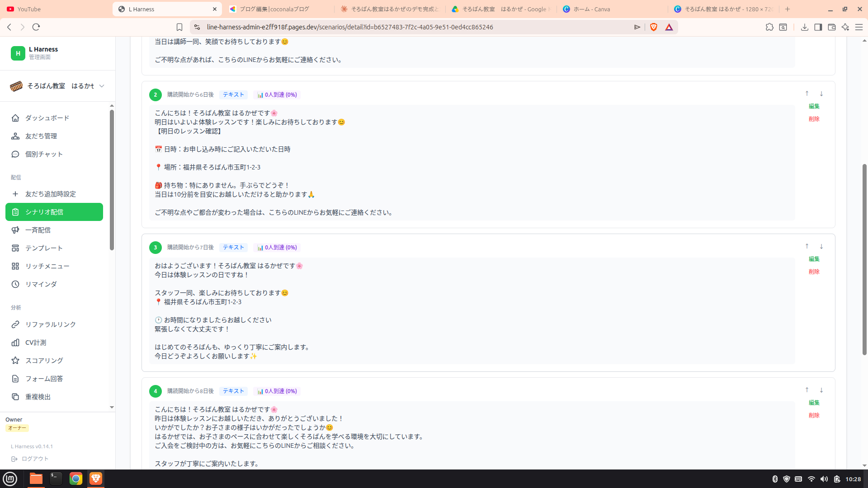This screenshot has width=868, height=488.
Task: Open 友だち管理 in the sidebar
Action: pos(54,136)
